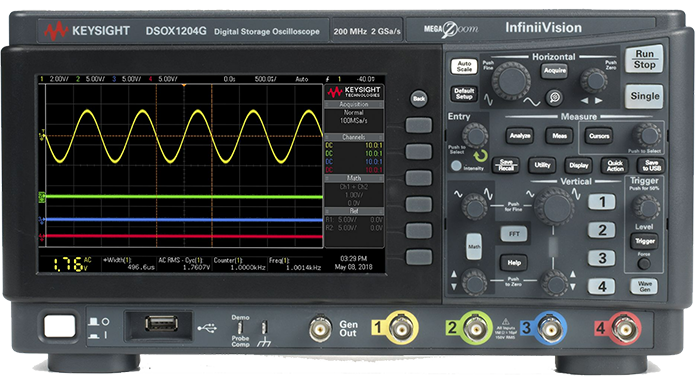Toggle channel 3 key on Vertical panel

(601, 258)
